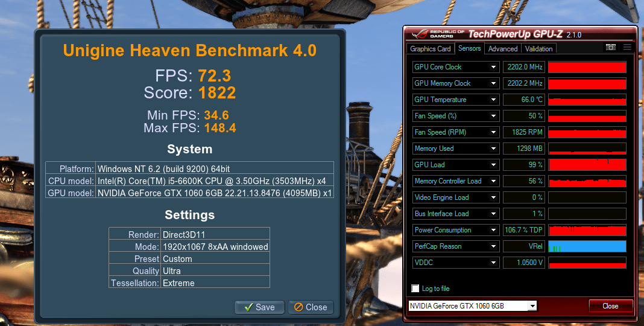Click the 1825 RPM fan speed value
The height and width of the screenshot is (326, 644).
(524, 132)
